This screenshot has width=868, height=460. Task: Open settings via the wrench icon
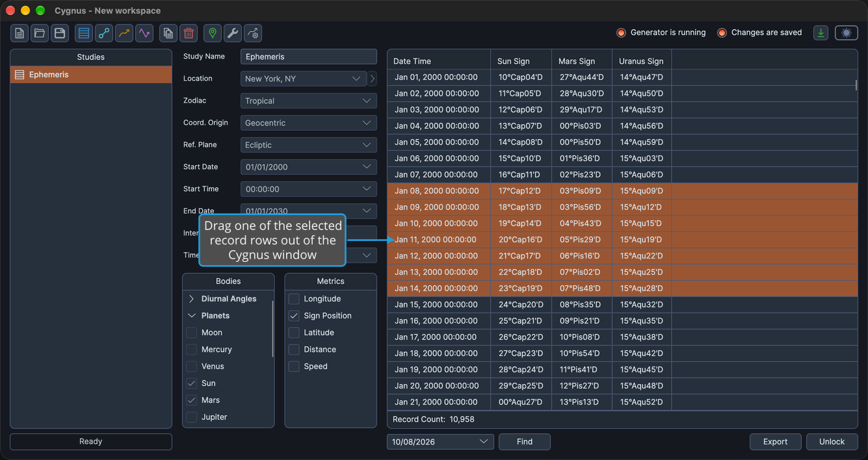pyautogui.click(x=233, y=33)
